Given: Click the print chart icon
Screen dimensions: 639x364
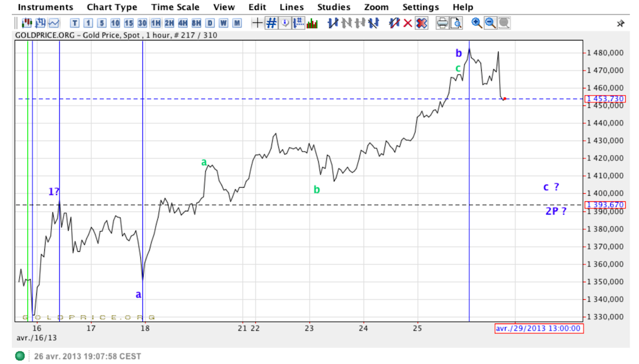Looking at the screenshot, I should 442,23.
